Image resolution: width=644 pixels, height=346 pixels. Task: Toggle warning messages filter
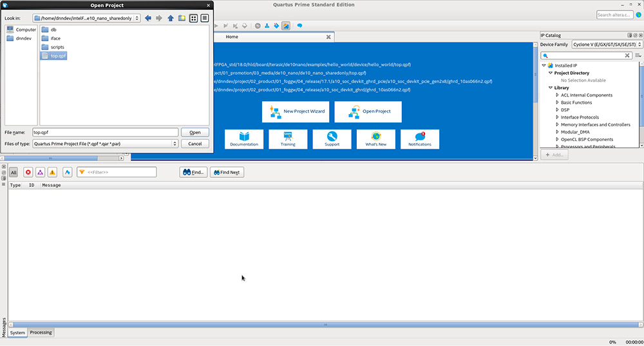(x=52, y=173)
